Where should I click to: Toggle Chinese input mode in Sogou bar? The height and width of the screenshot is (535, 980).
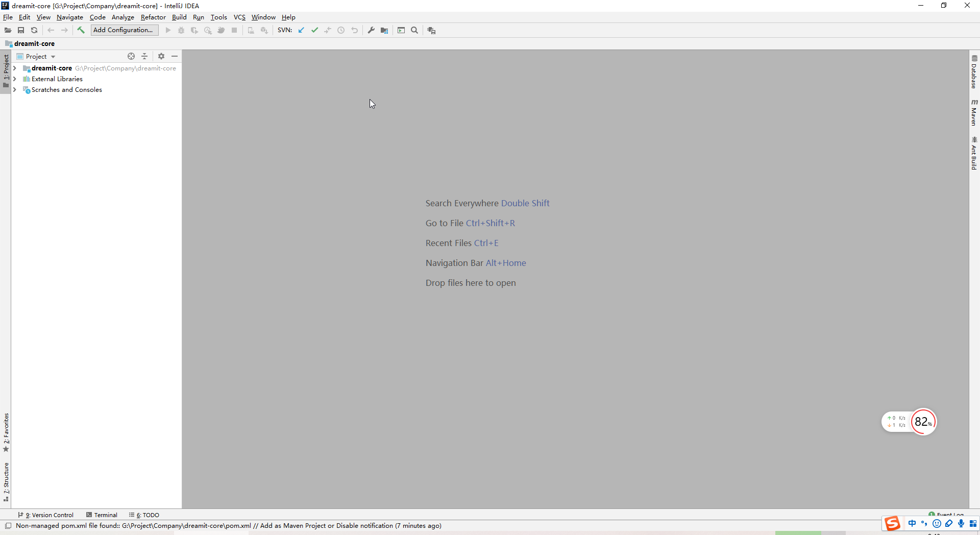point(912,523)
